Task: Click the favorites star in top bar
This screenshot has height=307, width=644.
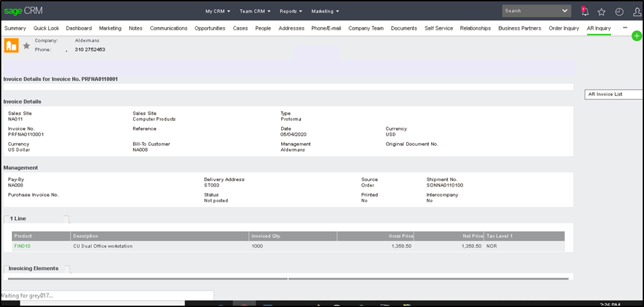Action: (601, 11)
